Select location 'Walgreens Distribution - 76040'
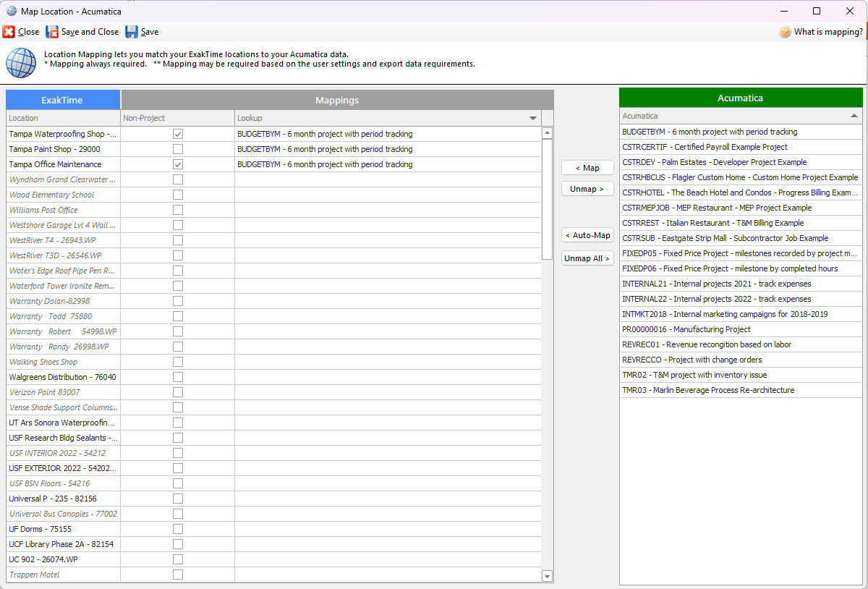 click(x=63, y=377)
